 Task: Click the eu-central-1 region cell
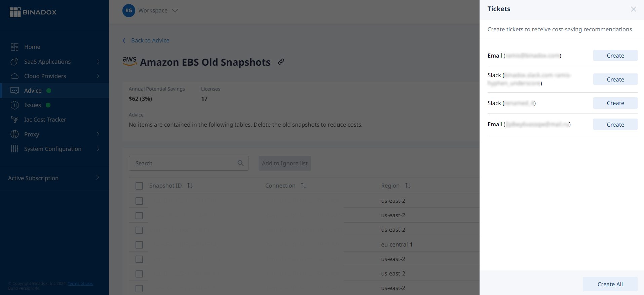click(x=397, y=244)
